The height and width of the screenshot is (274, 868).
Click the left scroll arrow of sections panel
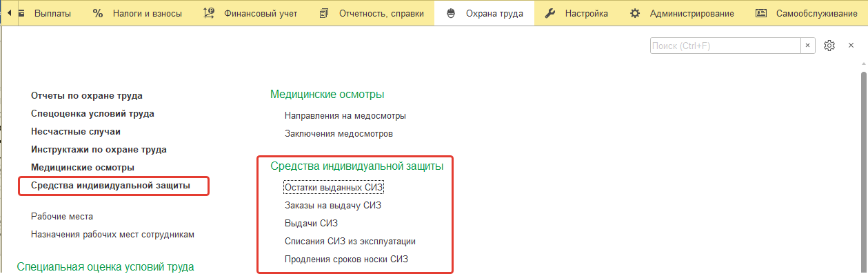click(x=10, y=13)
